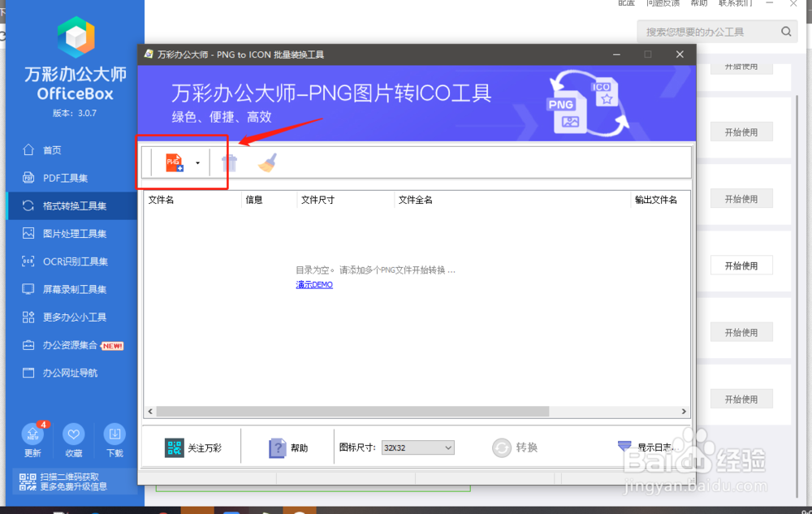This screenshot has height=514, width=812.
Task: Click 帮助 in OfficeBox top menu bar
Action: pyautogui.click(x=699, y=3)
